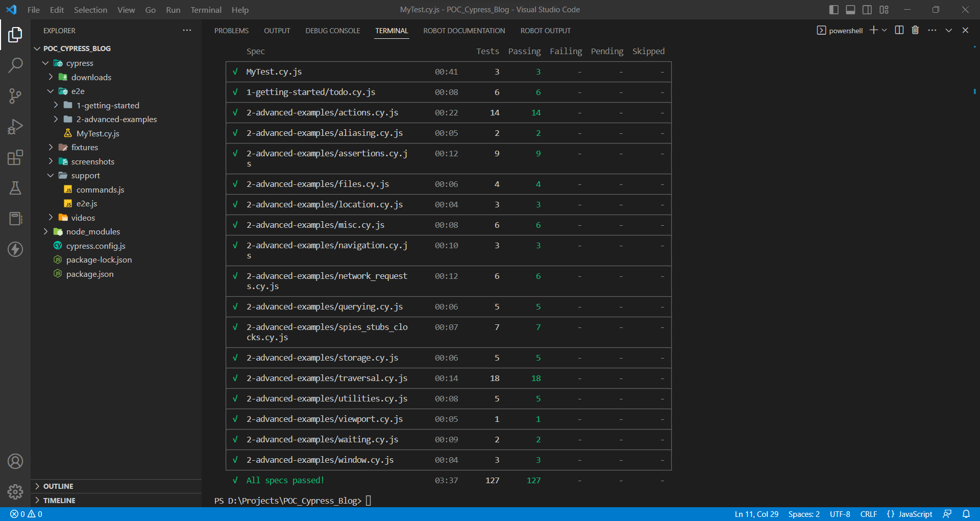Open the Accounts menu icon
The width and height of the screenshot is (980, 521).
pyautogui.click(x=15, y=461)
